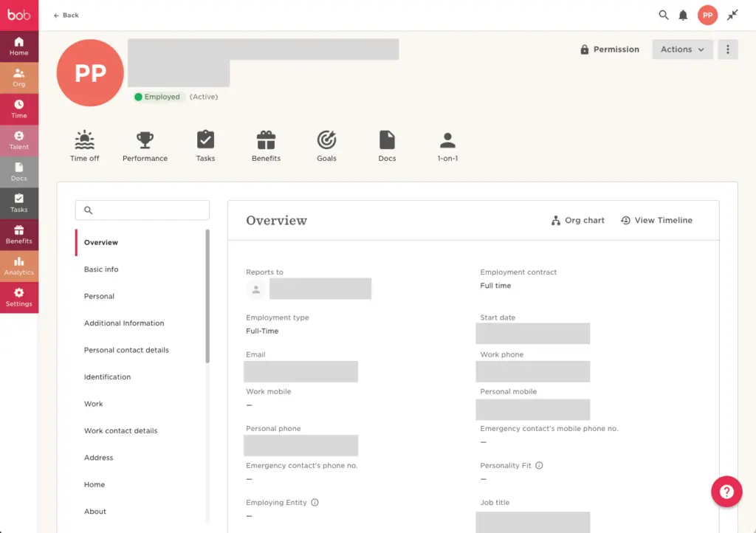Open Settings in the sidebar
Screen dimensions: 756x533
pos(18,297)
